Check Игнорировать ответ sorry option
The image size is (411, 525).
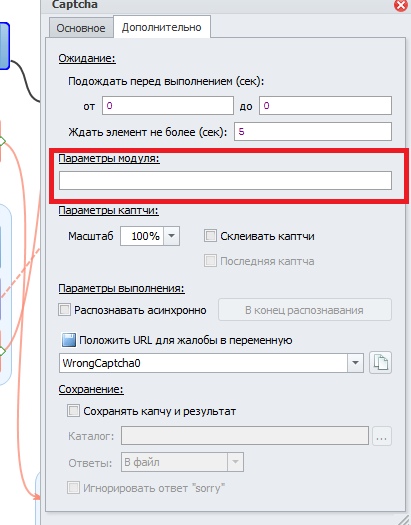(73, 488)
